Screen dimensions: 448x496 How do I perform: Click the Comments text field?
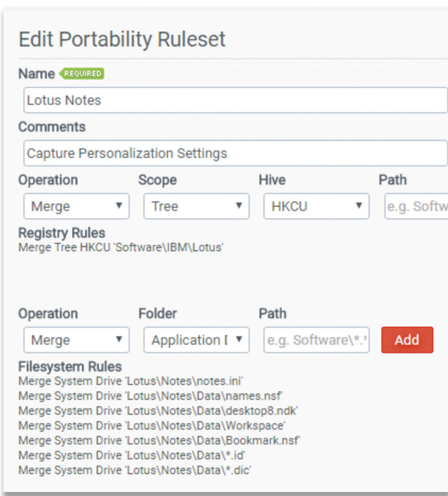tap(234, 153)
